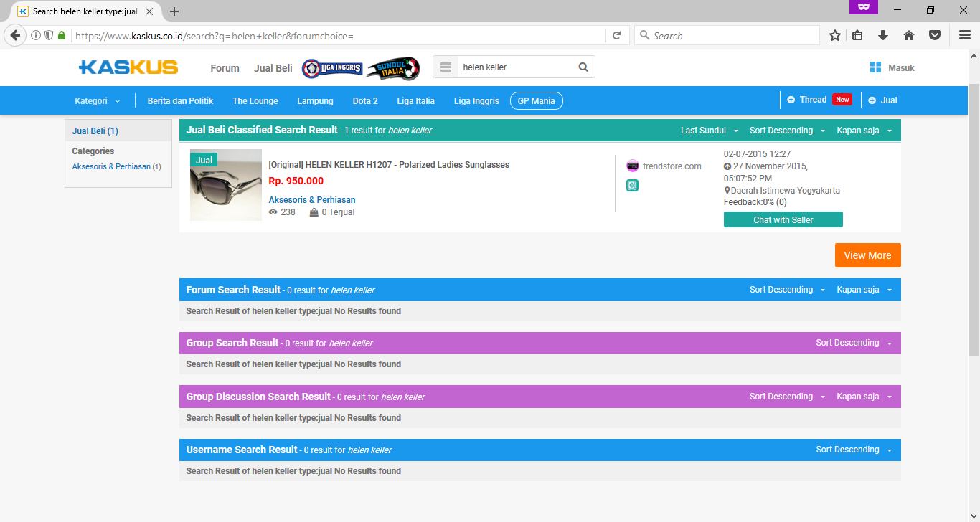980x522 pixels.
Task: Open the Liga Inggris banner icon
Action: (x=332, y=68)
